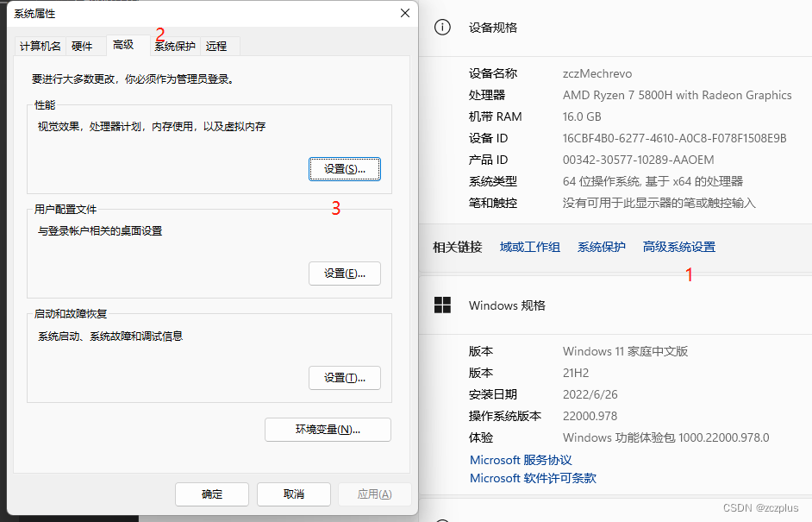Image resolution: width=812 pixels, height=522 pixels.
Task: Close the 系统属性 dialog
Action: coord(405,13)
